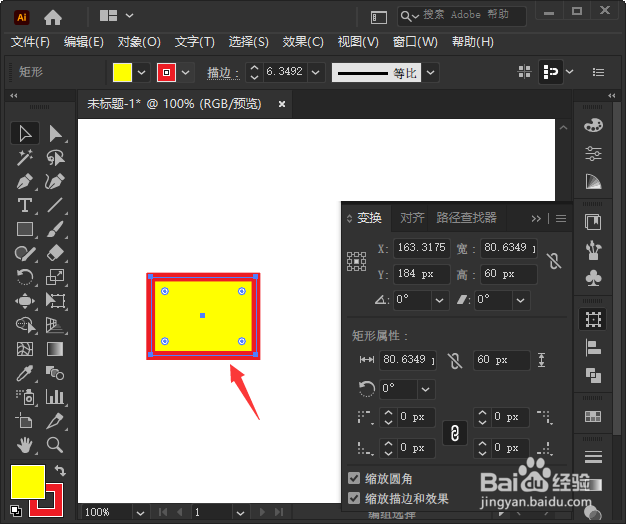Close the 未标题-1 document tab

pyautogui.click(x=282, y=104)
